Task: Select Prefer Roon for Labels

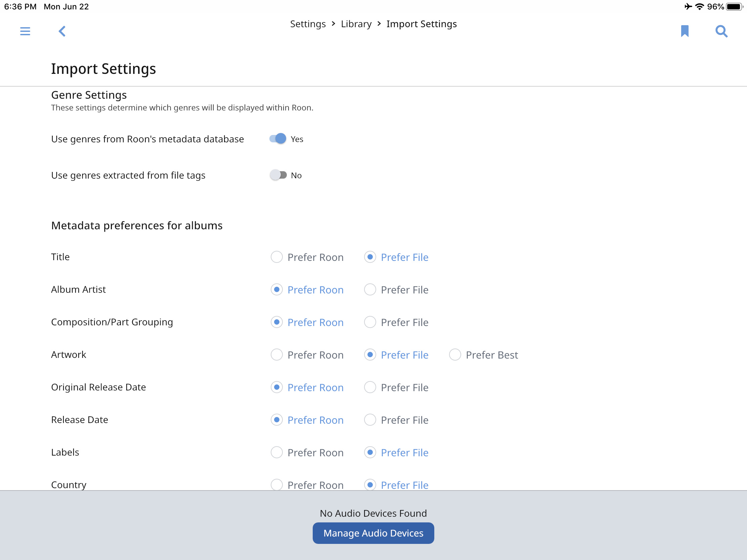Action: pyautogui.click(x=307, y=453)
